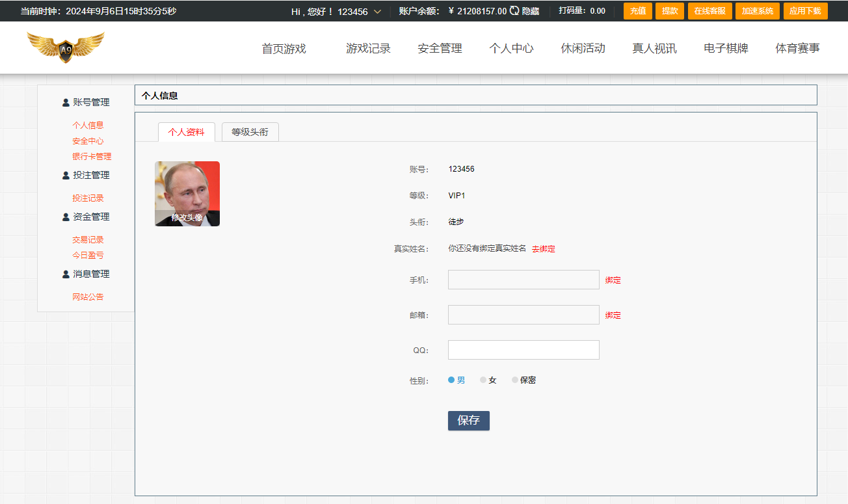848x504 pixels.
Task: Select the 投注管理 sidebar icon
Action: 64,175
